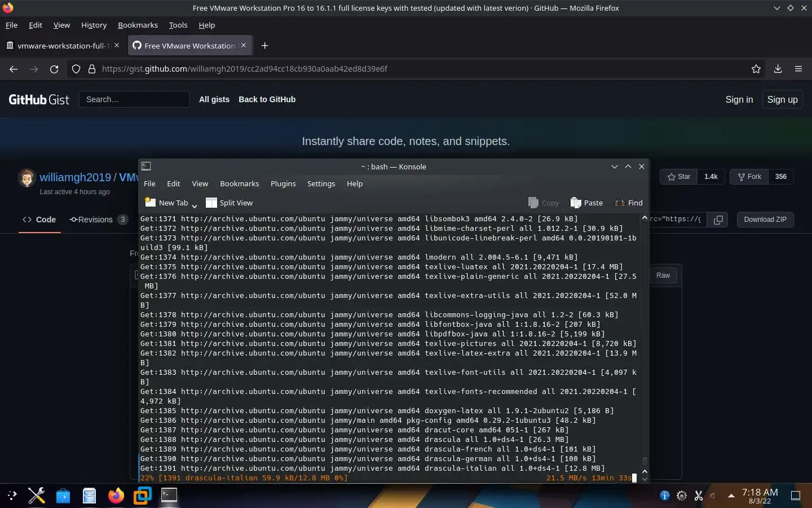812x508 pixels.
Task: Open the Konsole Plugins menu
Action: pyautogui.click(x=283, y=183)
